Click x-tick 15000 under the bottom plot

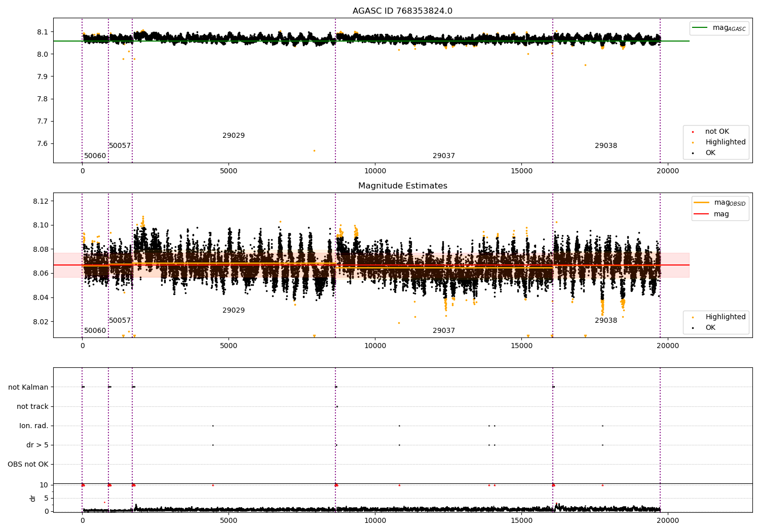[x=521, y=521]
